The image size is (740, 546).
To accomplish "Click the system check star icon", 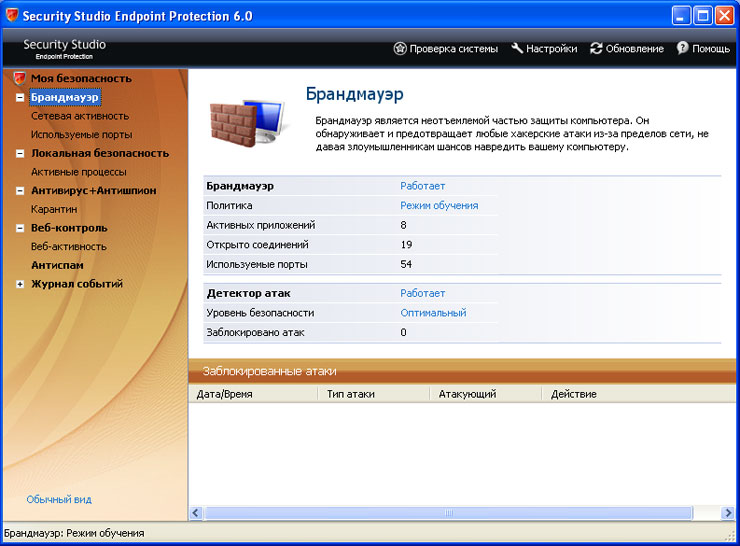I will coord(400,48).
